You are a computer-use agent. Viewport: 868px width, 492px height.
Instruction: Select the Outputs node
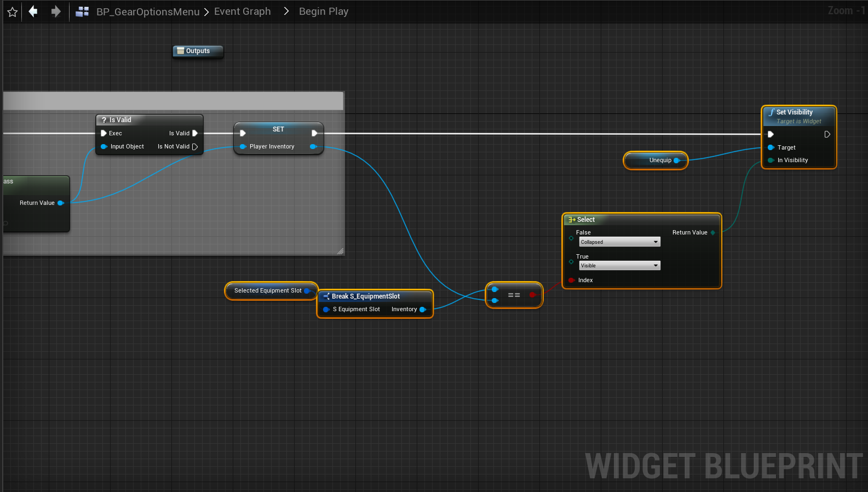pos(198,51)
